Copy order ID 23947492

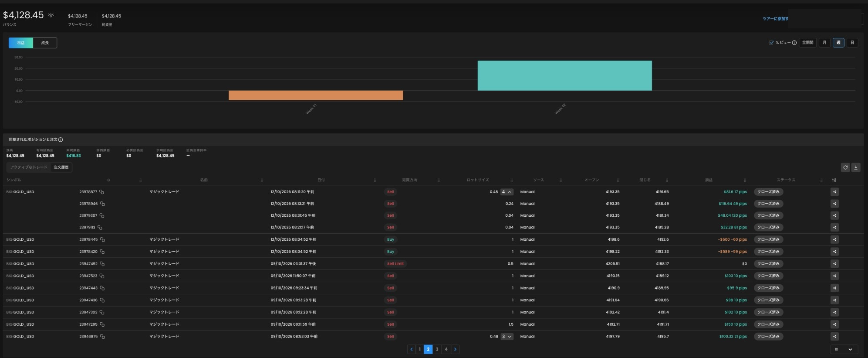(102, 264)
